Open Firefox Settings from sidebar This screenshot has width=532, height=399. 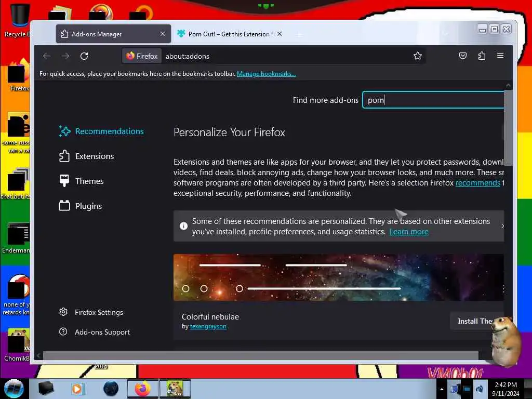[91, 312]
